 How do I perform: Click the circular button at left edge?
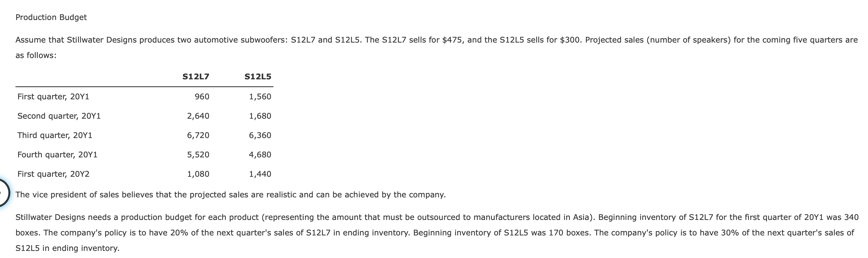(3, 193)
